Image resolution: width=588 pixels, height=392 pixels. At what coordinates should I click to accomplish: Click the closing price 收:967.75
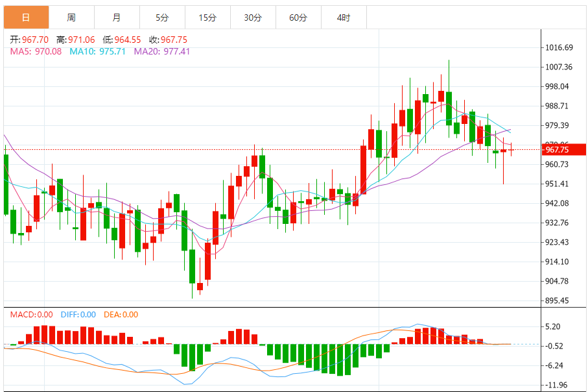point(169,40)
